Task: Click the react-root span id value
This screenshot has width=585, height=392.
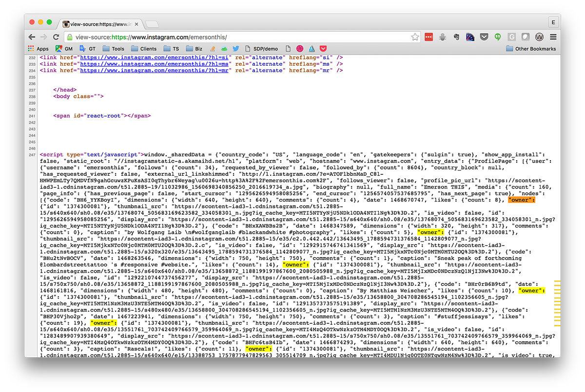Action: coord(105,116)
